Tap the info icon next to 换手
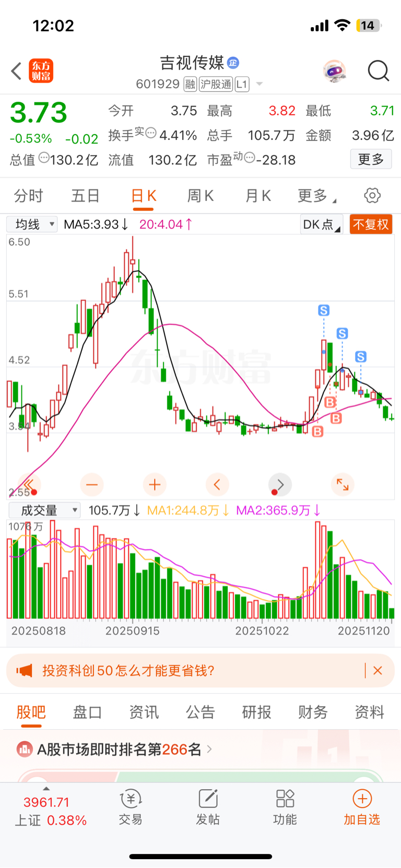401x868 pixels. tap(150, 133)
